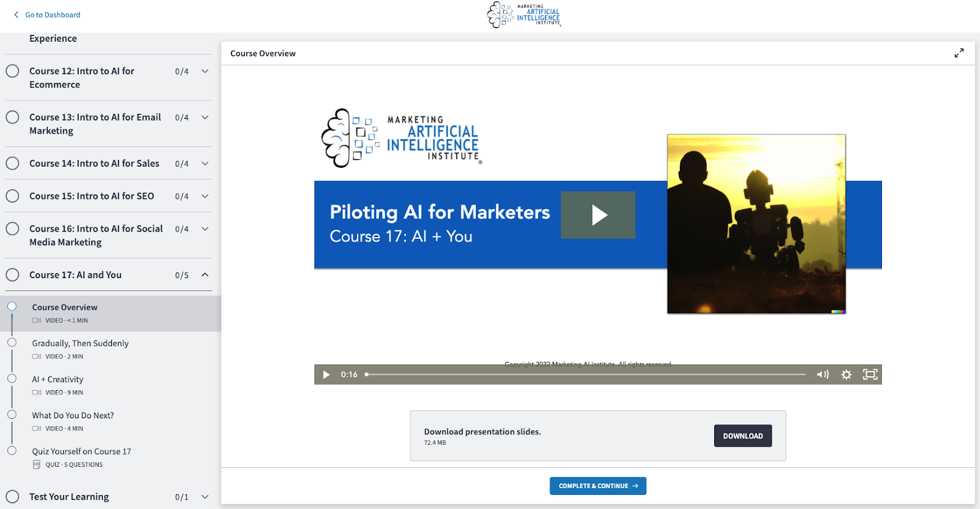Expand Test Your Learning section chevron

tap(205, 497)
